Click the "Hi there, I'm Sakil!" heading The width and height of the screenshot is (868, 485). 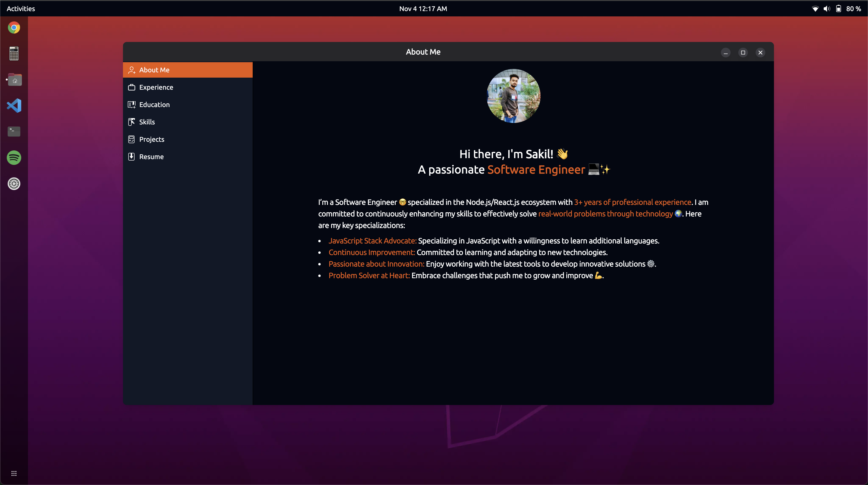[514, 154]
